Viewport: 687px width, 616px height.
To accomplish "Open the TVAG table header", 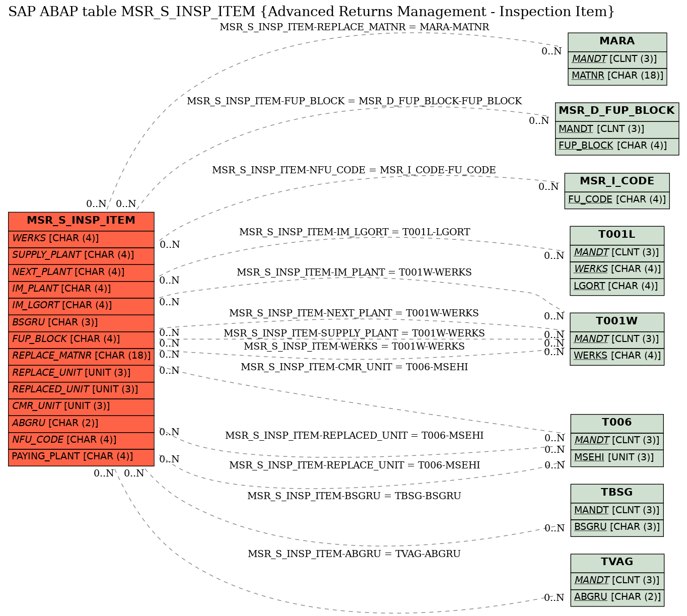I will (x=617, y=563).
